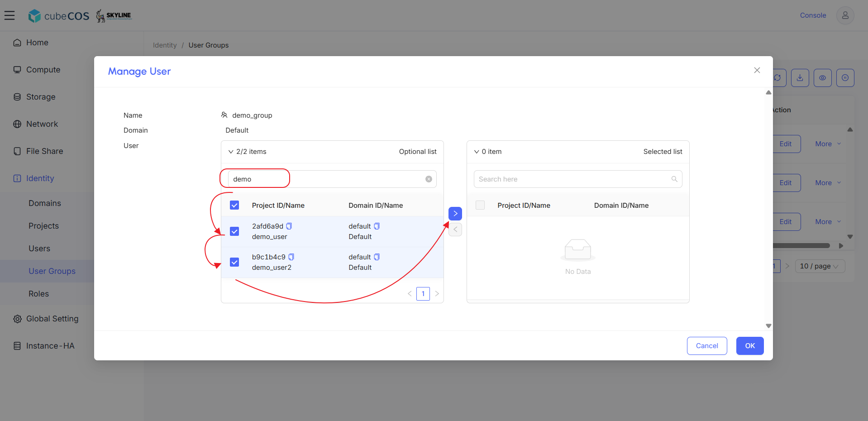Click the demo_user2 name text
Image resolution: width=868 pixels, height=421 pixels.
(272, 268)
